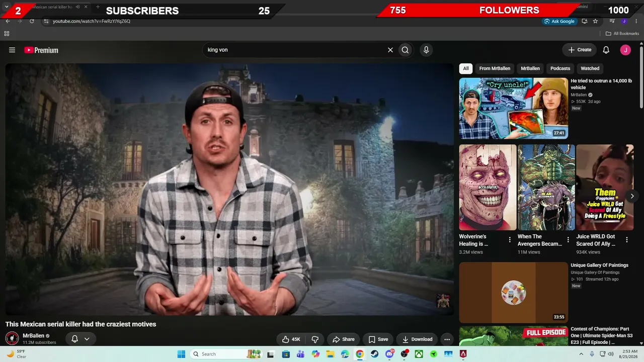Click the Windows taskbar Search box
The width and height of the screenshot is (644, 362).
[x=226, y=354]
